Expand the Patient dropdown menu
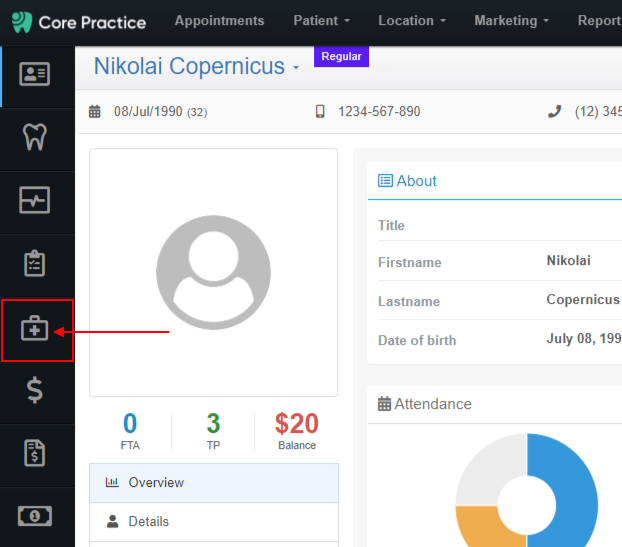This screenshot has height=547, width=622. click(321, 21)
